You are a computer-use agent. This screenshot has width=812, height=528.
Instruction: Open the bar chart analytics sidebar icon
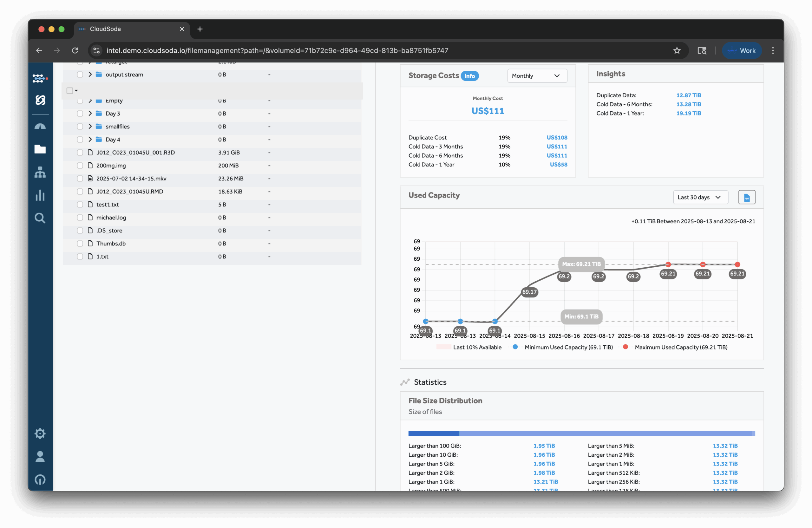pos(40,195)
